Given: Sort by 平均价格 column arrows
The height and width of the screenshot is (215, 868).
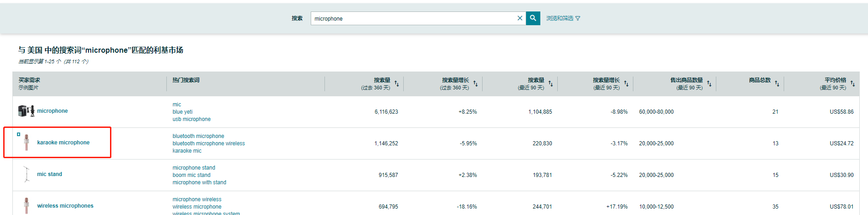Looking at the screenshot, I should [x=852, y=84].
